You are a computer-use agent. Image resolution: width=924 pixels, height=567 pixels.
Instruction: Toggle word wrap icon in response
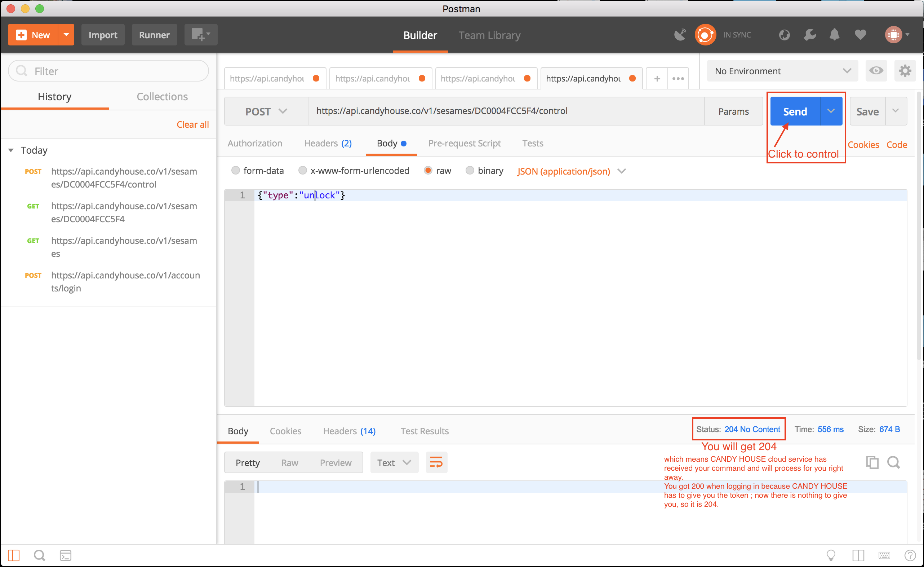coord(436,462)
